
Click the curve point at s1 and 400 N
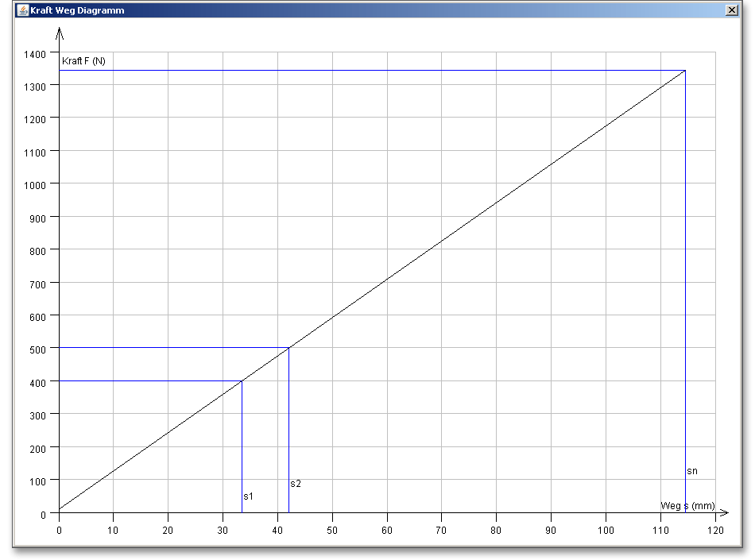click(x=242, y=381)
